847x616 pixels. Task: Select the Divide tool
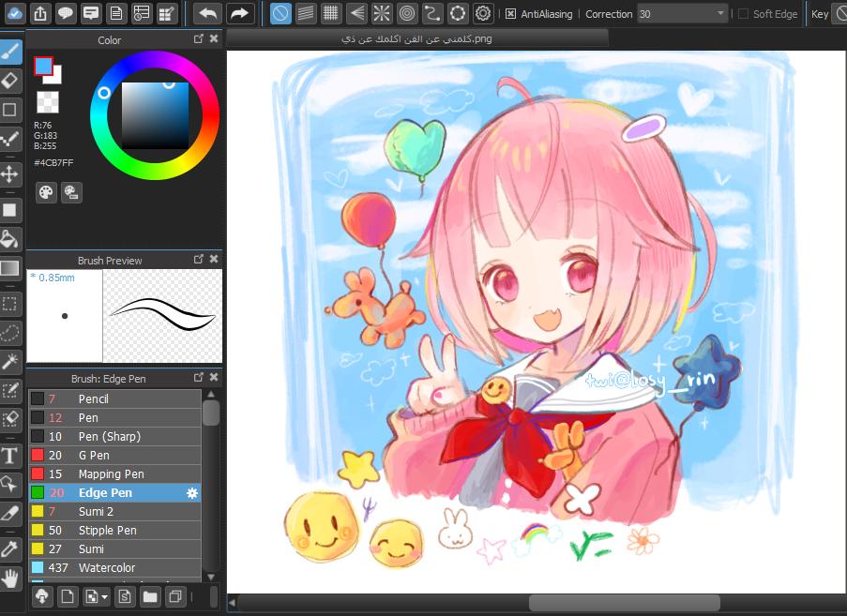pyautogui.click(x=9, y=514)
